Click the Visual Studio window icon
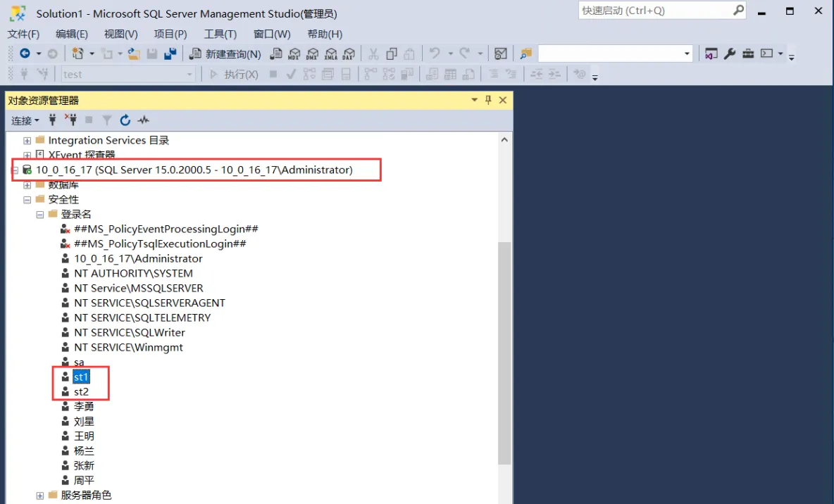The image size is (834, 504). point(711,53)
